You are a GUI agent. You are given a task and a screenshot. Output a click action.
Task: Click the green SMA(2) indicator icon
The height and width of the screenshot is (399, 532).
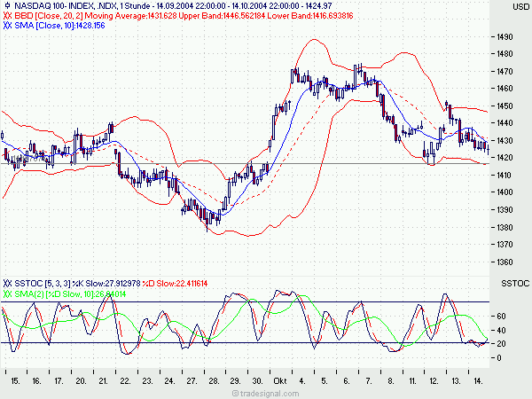(x=7, y=293)
